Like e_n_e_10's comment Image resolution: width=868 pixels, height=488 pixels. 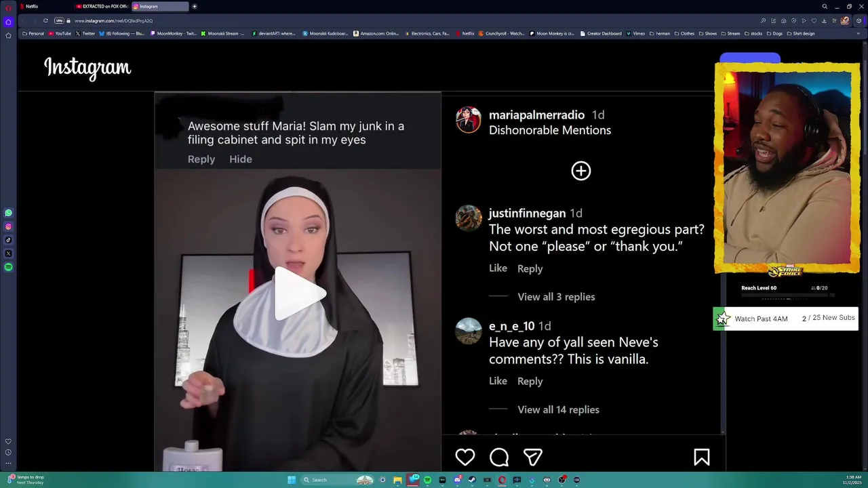(498, 381)
